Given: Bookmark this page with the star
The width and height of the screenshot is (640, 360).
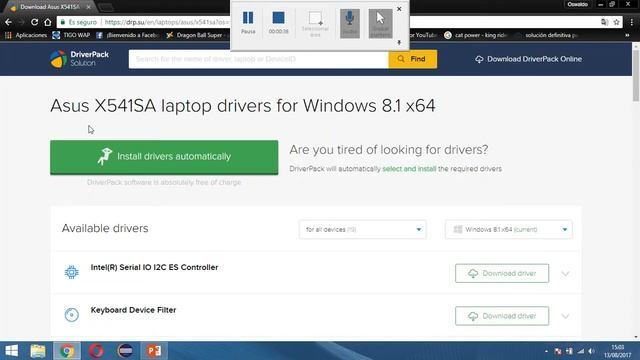Looking at the screenshot, I should point(616,22).
